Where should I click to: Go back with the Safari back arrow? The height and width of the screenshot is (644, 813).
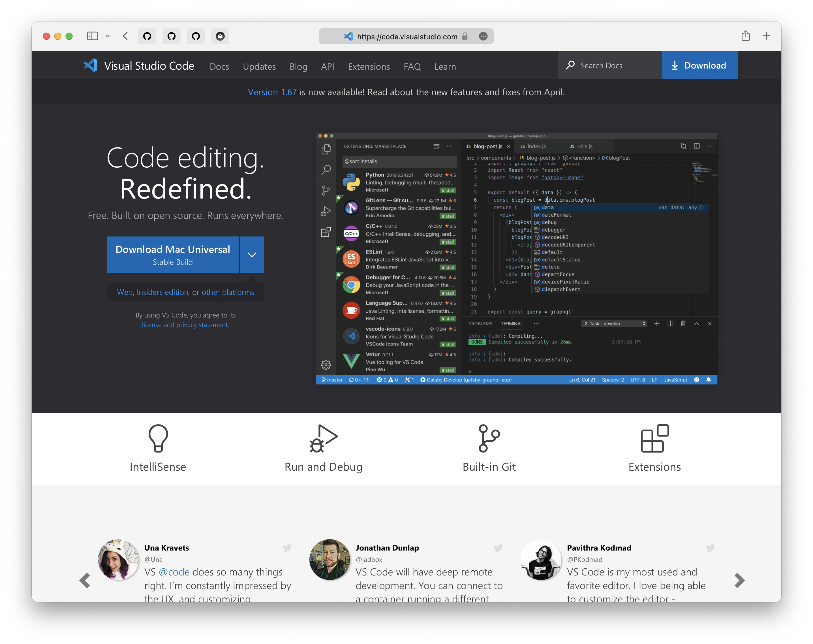tap(125, 36)
